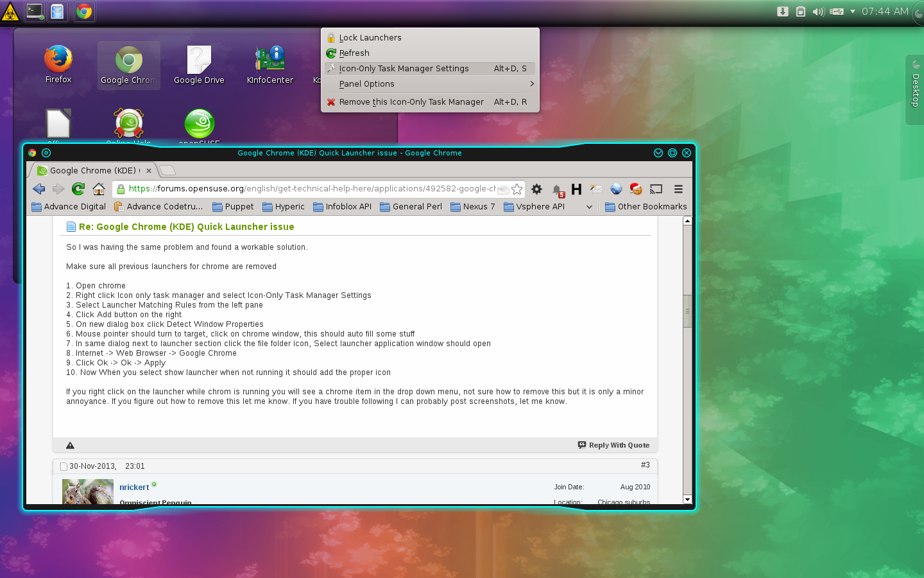Open the Chrome window menu icon in title bar

32,153
